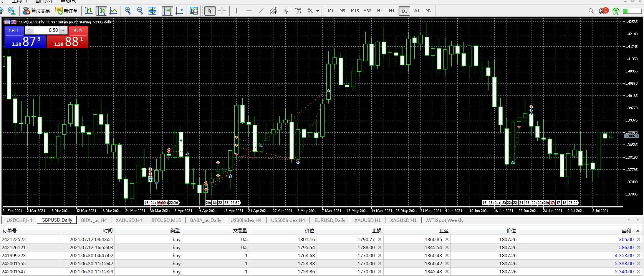Toggle chart shift from right edge
The width and height of the screenshot is (644, 276).
pyautogui.click(x=179, y=11)
